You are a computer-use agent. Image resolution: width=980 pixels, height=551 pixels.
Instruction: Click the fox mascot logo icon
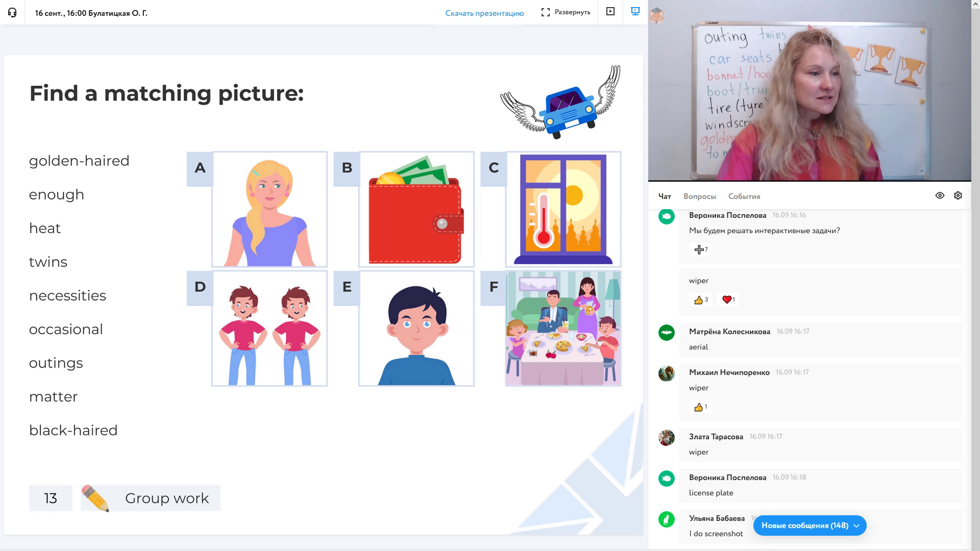coord(656,16)
